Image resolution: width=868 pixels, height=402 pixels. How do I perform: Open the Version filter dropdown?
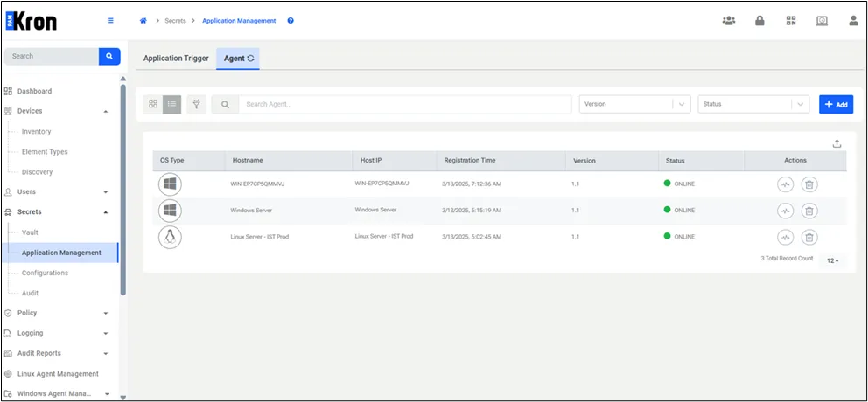coord(635,104)
